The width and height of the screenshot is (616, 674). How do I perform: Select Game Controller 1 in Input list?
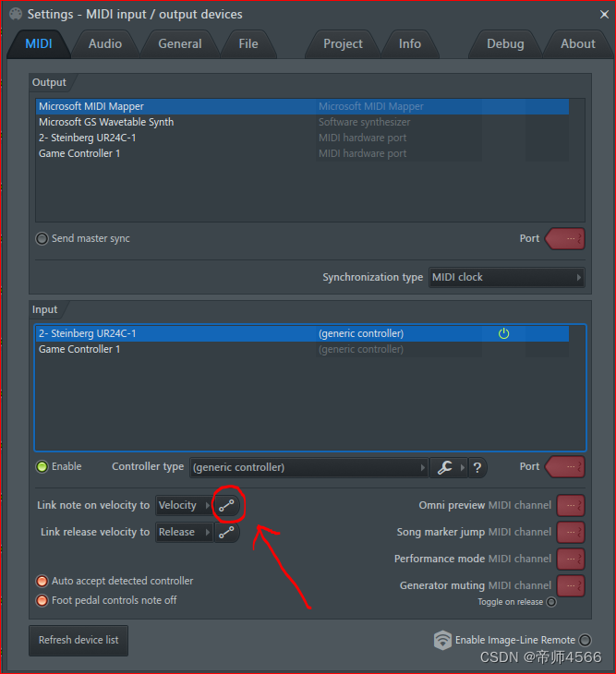(x=302, y=350)
